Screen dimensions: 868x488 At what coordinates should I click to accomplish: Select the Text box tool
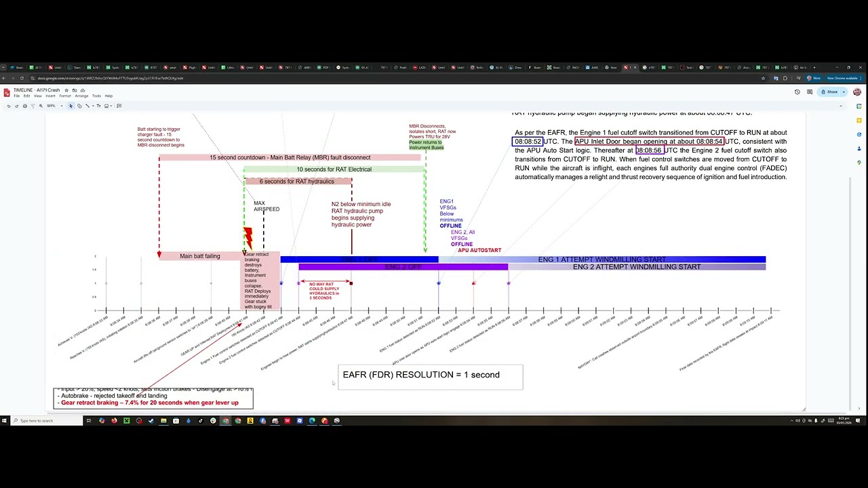click(99, 106)
